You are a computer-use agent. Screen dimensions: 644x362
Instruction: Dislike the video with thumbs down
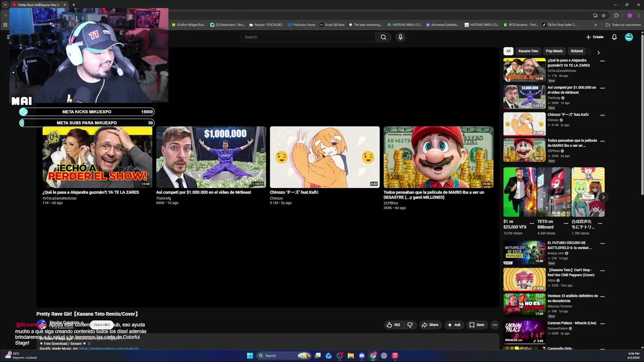(410, 325)
